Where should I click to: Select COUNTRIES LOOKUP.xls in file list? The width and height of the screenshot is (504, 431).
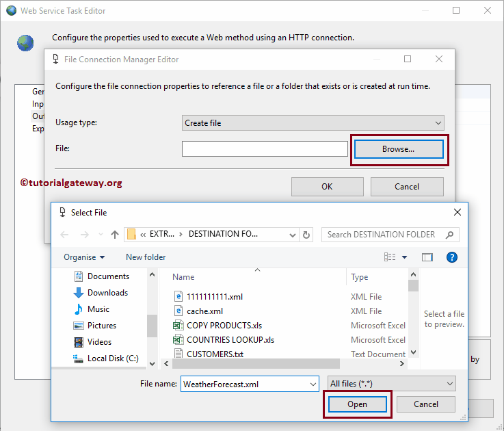[230, 340]
